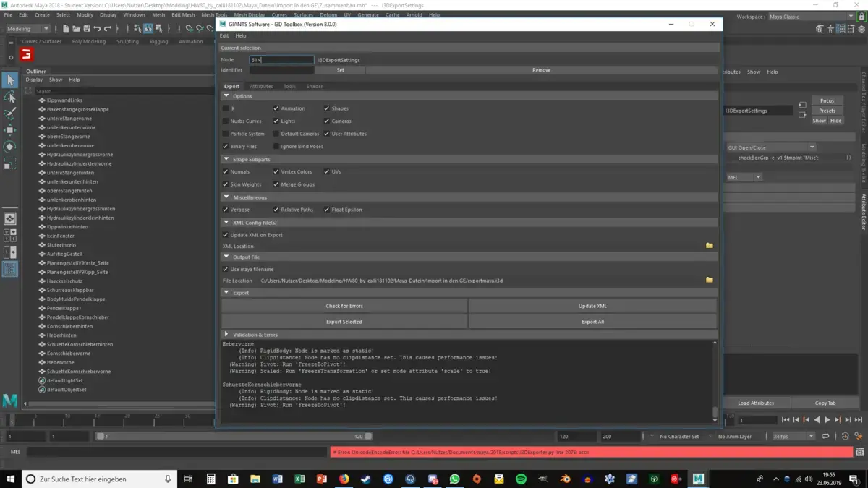Screen dimensions: 868x488
Task: Click the Remove identifier button
Action: (x=541, y=70)
